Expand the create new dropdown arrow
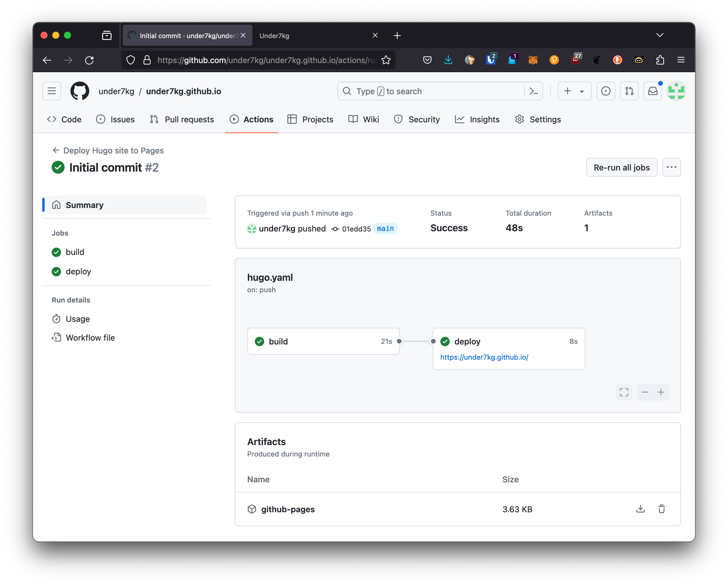This screenshot has height=585, width=728. 582,91
